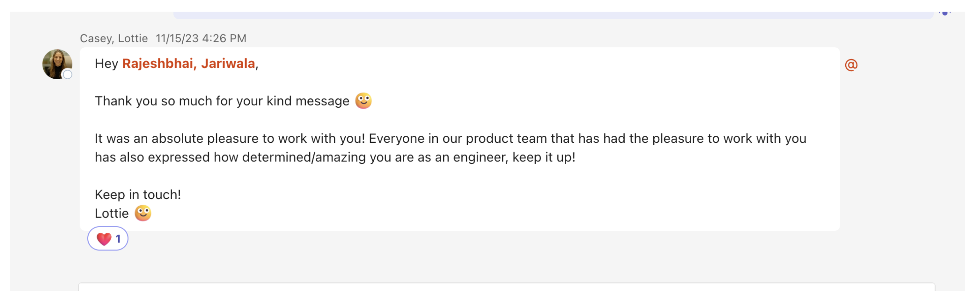
Task: Open Lottie Casey's profile picture
Action: (x=57, y=63)
